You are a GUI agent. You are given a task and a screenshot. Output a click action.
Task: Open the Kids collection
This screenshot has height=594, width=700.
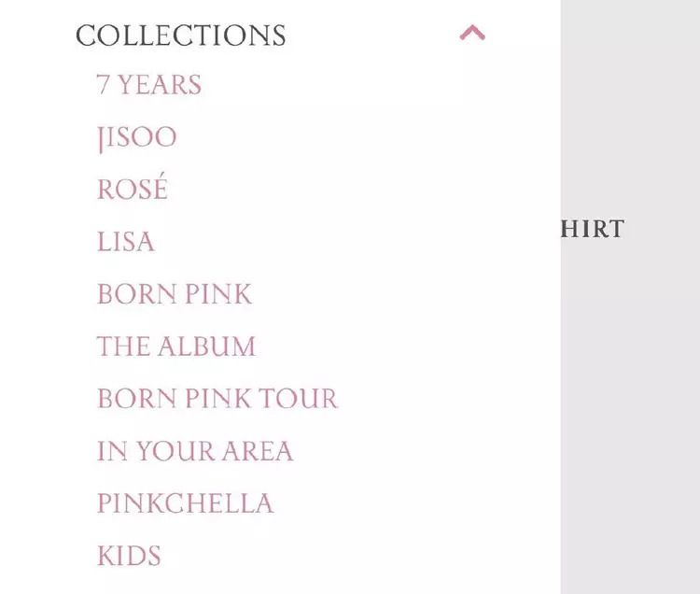click(x=129, y=556)
